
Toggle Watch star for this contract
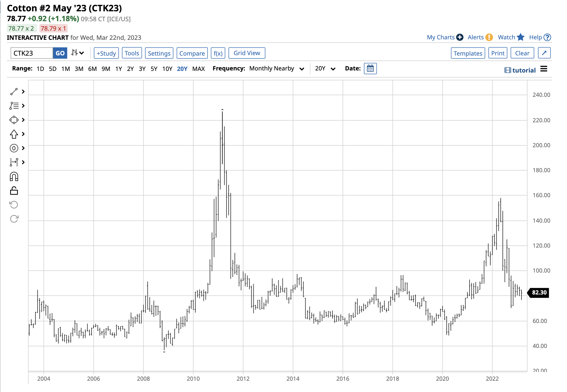pyautogui.click(x=520, y=37)
